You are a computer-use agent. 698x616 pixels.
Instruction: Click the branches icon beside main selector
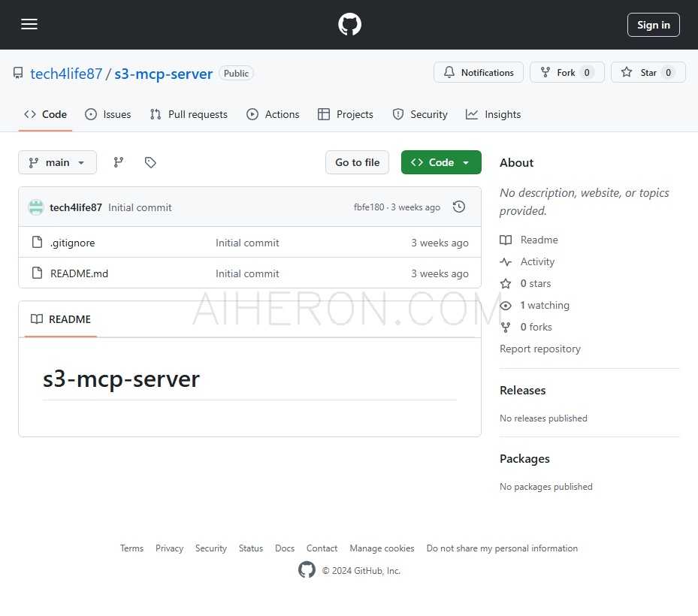pyautogui.click(x=118, y=162)
